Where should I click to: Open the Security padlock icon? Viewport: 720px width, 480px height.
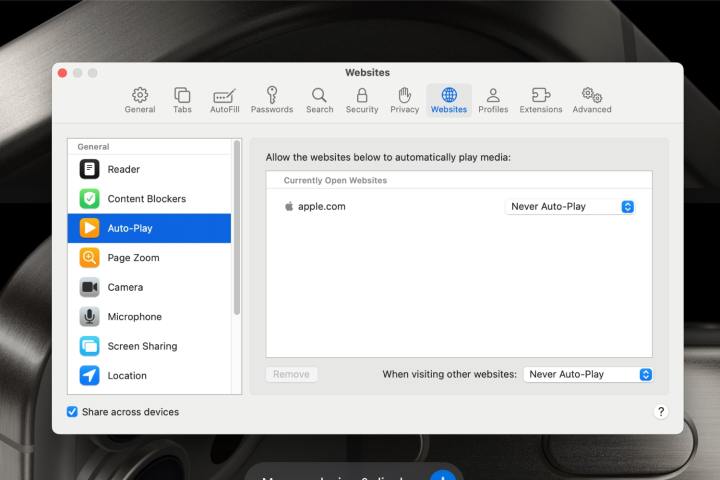(362, 95)
